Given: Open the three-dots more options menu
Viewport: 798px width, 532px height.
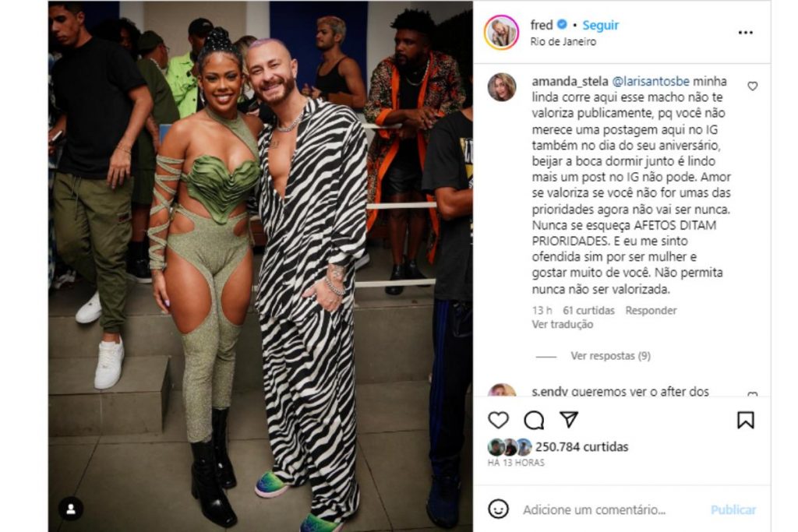Looking at the screenshot, I should coord(746,33).
